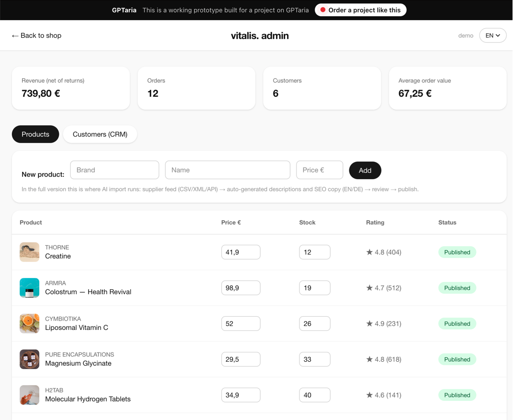The width and height of the screenshot is (513, 420).
Task: Click the PURE ENCAPSULATIONS brand label
Action: pyautogui.click(x=79, y=354)
